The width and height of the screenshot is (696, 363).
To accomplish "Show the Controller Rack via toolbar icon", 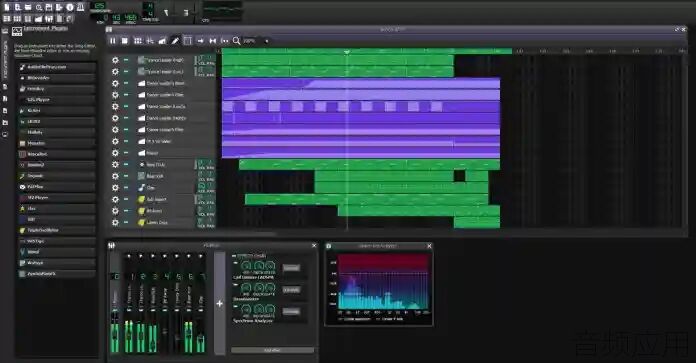I will point(70,19).
